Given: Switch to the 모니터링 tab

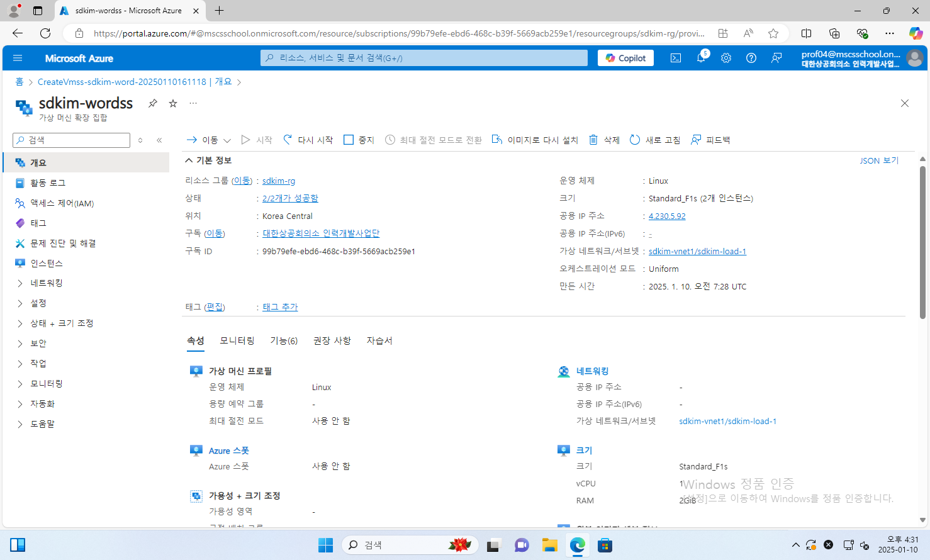Looking at the screenshot, I should point(237,340).
